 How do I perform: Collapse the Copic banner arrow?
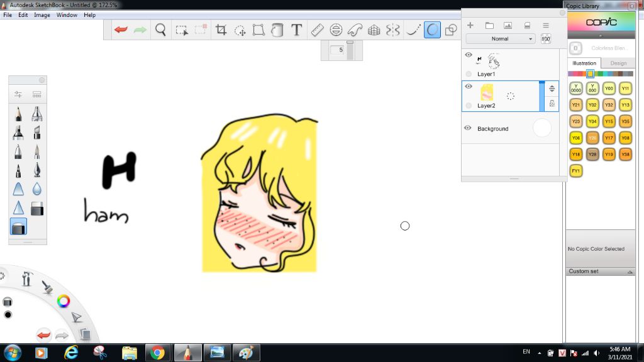pos(601,36)
